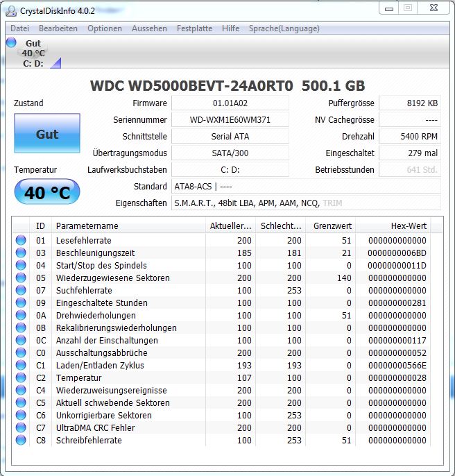455x476 pixels.
Task: Click status orb of Beschleunigungszeit row
Action: 21,253
